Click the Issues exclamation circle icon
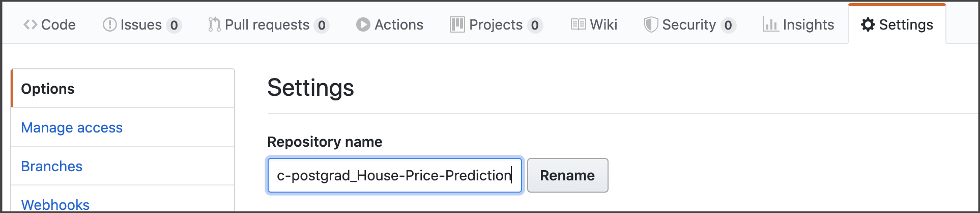Image resolution: width=980 pixels, height=213 pixels. coord(109,24)
